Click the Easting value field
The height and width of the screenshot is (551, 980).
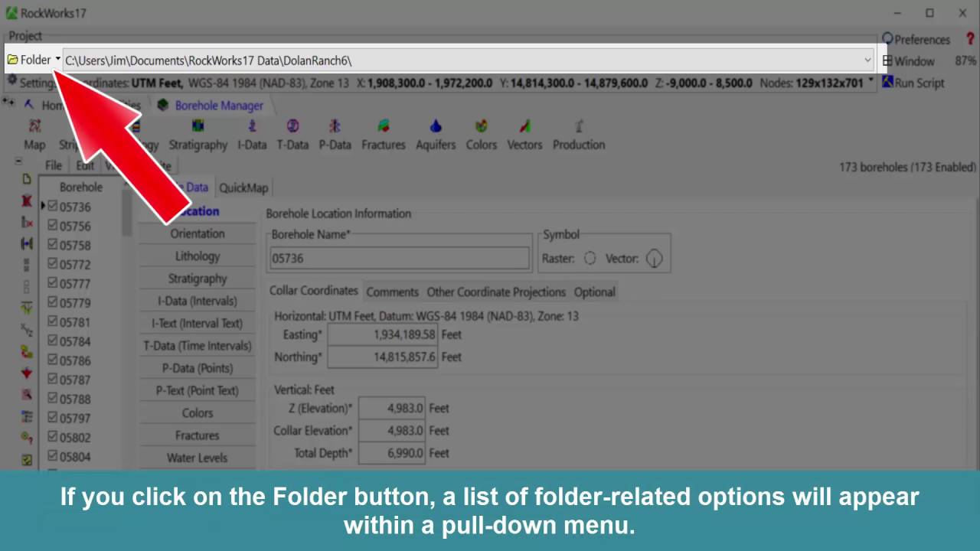[382, 334]
